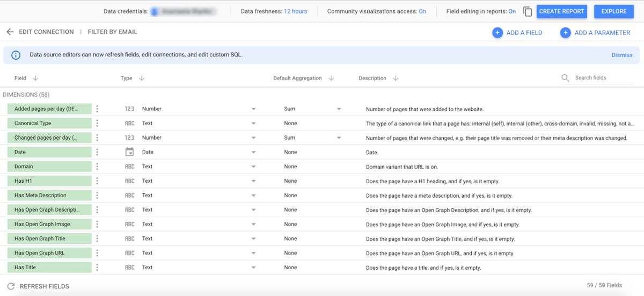Click the back arrow next to Edit Connection
Screen dimensions: 644x296
pos(10,32)
